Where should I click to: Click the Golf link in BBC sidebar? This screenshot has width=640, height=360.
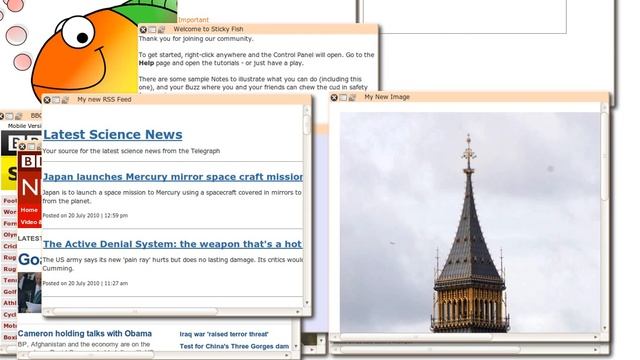[10, 292]
